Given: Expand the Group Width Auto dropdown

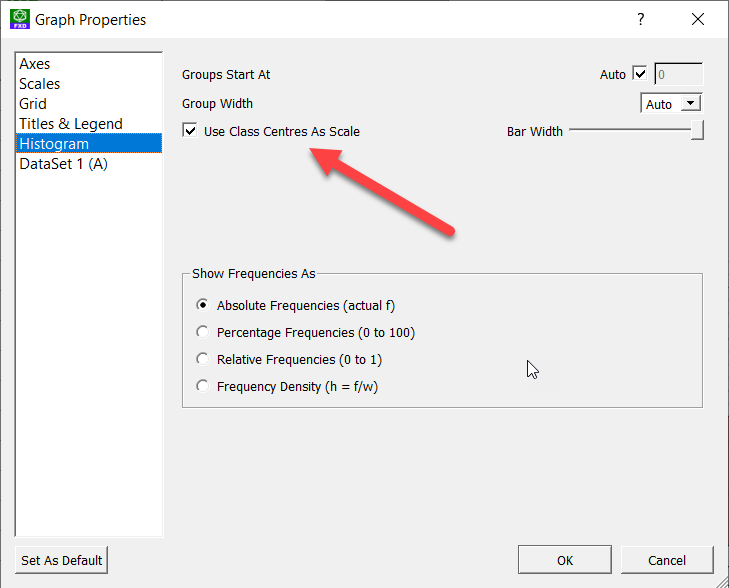Looking at the screenshot, I should (690, 104).
